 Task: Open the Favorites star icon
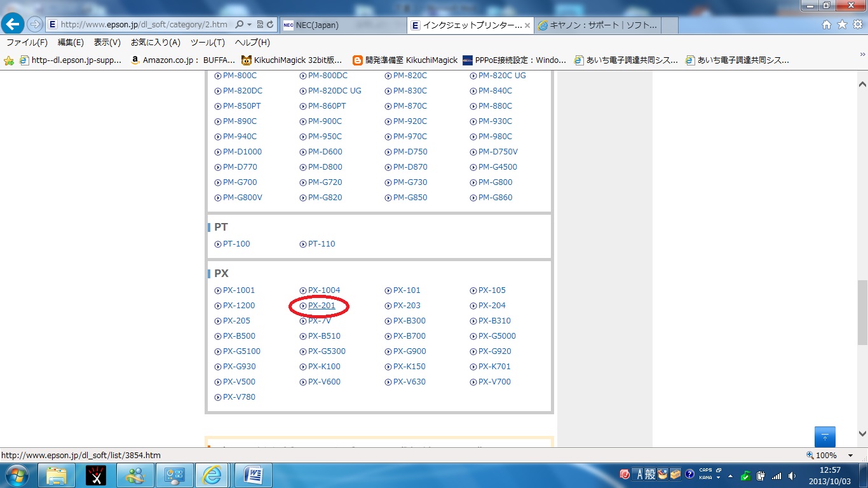coord(842,25)
